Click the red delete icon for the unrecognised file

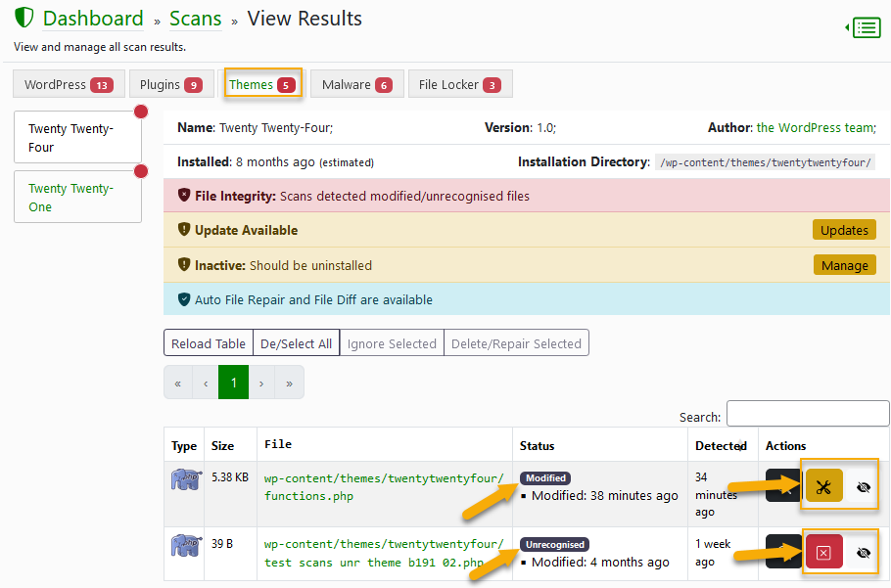pyautogui.click(x=823, y=552)
